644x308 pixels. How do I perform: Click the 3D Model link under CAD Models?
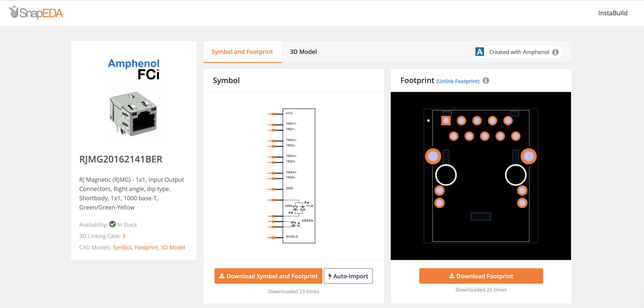[174, 247]
